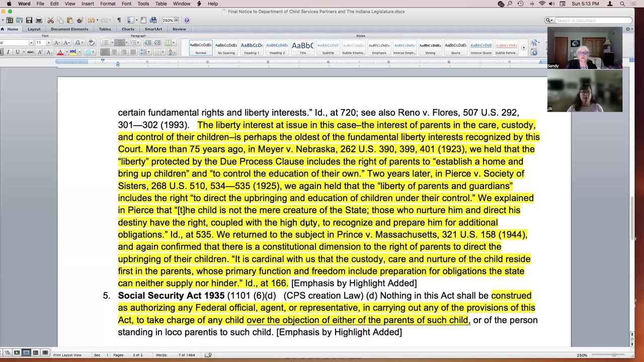This screenshot has width=644, height=362.
Task: Toggle align text left
Action: [105, 52]
